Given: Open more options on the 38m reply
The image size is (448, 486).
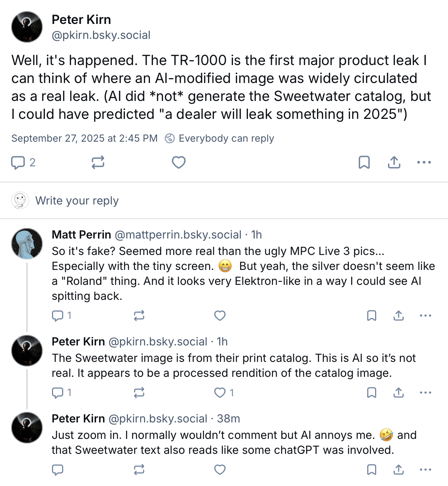Looking at the screenshot, I should pyautogui.click(x=426, y=470).
